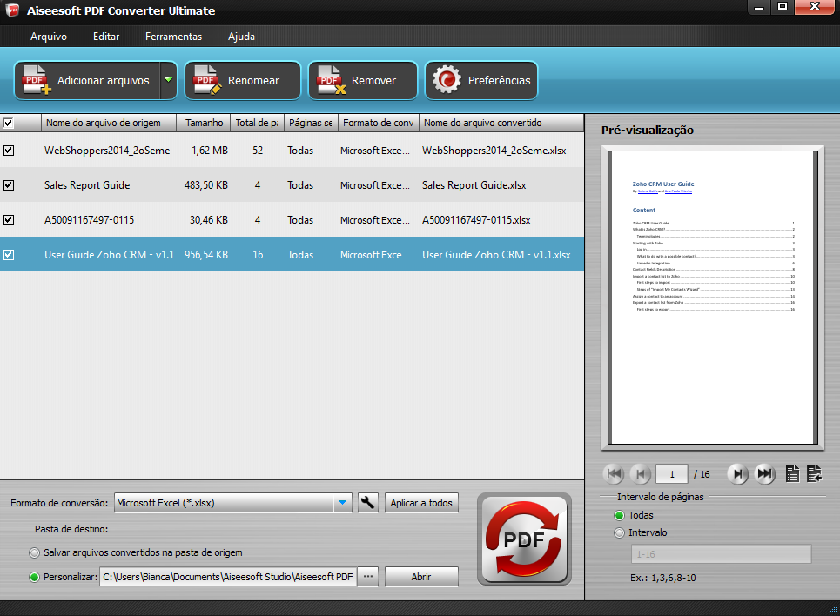Screen dimensions: 840x616
Task: Click output name WebShoppers2014_2oSeme.xlsx
Action: pos(494,151)
